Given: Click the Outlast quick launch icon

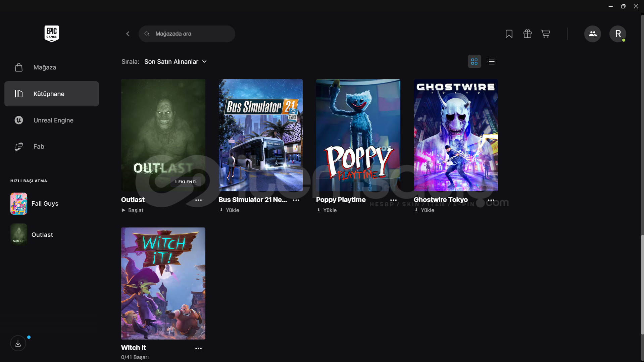Looking at the screenshot, I should pyautogui.click(x=19, y=235).
